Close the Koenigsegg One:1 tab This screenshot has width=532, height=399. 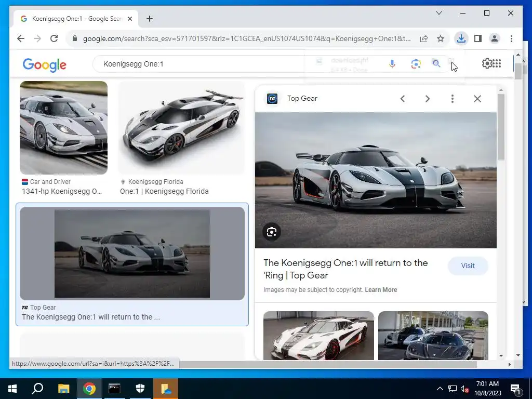click(129, 19)
